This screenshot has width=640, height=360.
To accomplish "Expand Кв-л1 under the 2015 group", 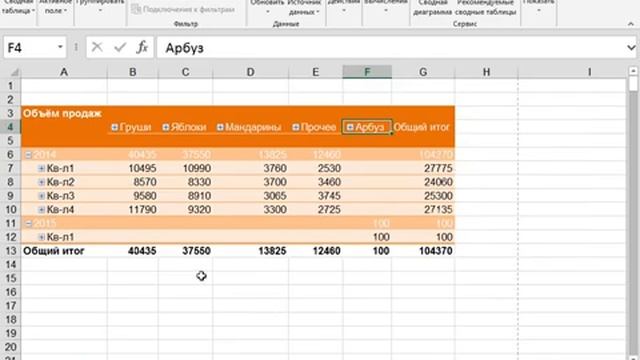I will click(x=41, y=237).
